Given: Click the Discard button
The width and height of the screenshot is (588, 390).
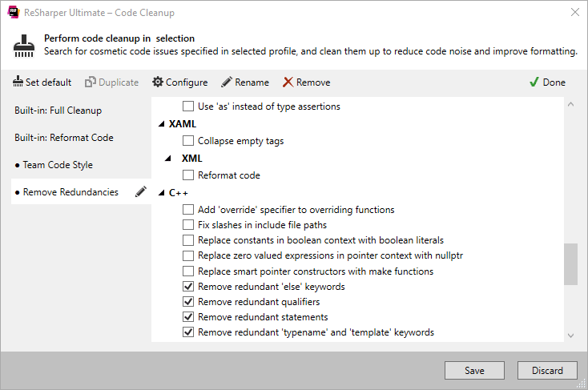Looking at the screenshot, I should (547, 371).
